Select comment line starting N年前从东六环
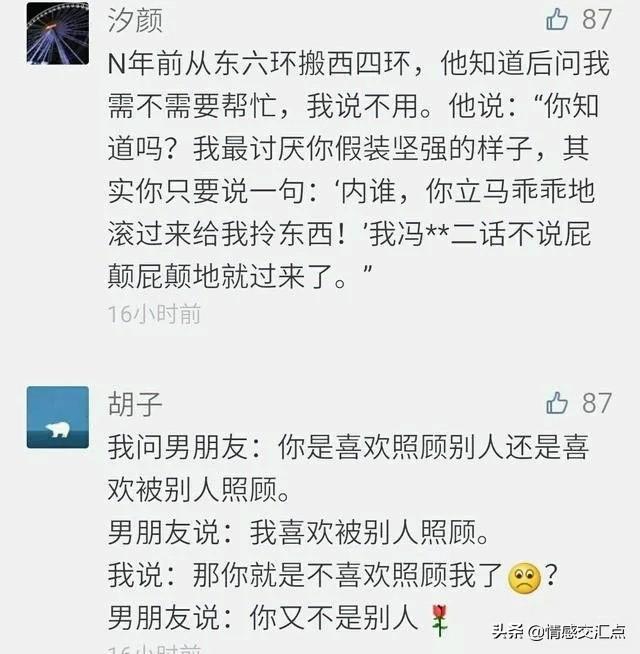 (359, 64)
